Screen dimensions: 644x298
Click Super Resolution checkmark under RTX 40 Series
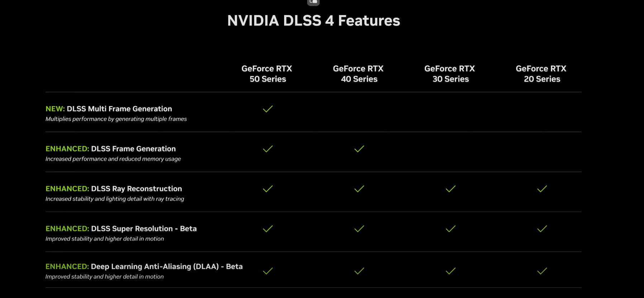pos(359,229)
